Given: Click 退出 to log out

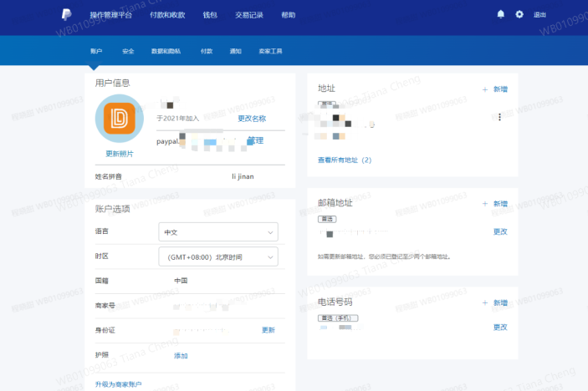Looking at the screenshot, I should (539, 15).
